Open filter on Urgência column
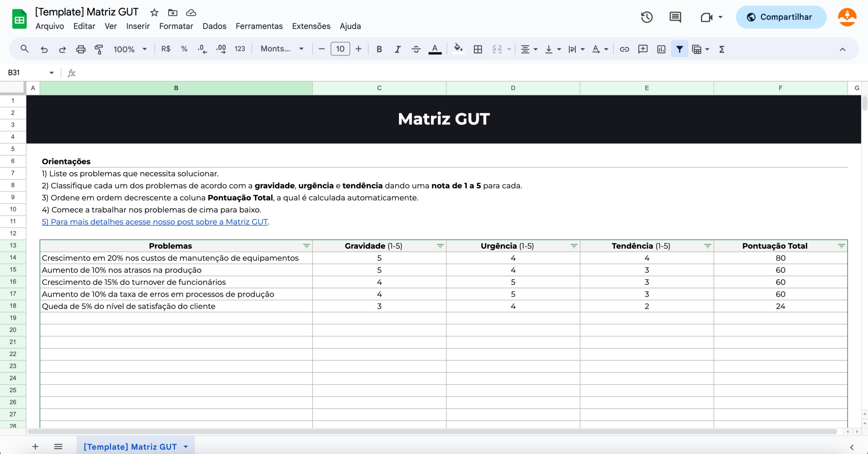Screen dimensions: 868x454 pos(573,246)
